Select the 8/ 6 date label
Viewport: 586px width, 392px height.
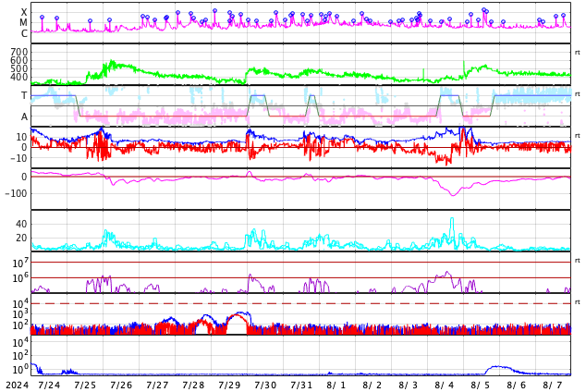516,386
